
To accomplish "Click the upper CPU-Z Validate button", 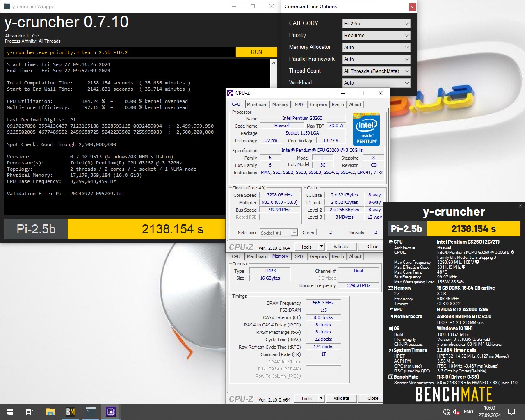I will point(341,247).
